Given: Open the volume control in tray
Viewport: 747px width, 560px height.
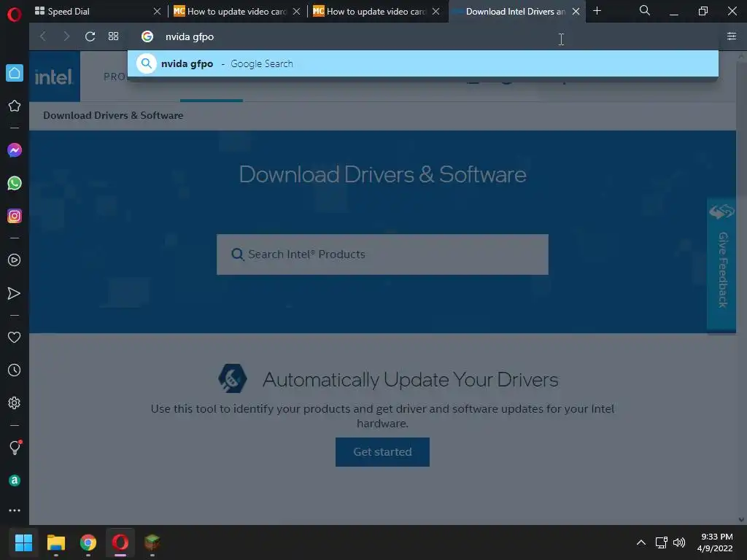Looking at the screenshot, I should coord(679,542).
